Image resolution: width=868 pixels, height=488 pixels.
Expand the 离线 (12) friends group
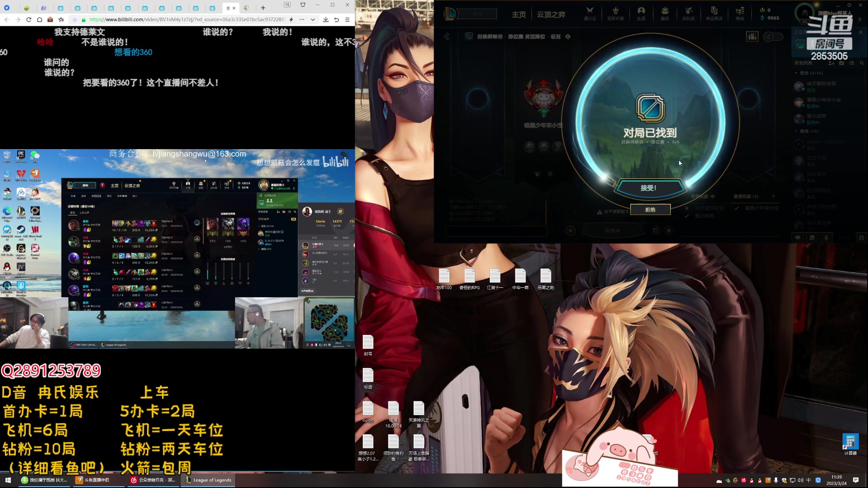[x=807, y=131]
